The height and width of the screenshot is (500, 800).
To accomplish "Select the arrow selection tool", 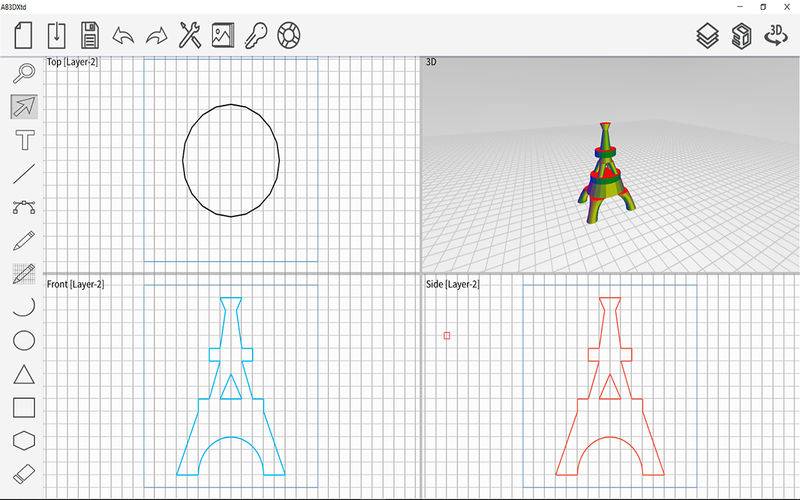I will click(24, 106).
